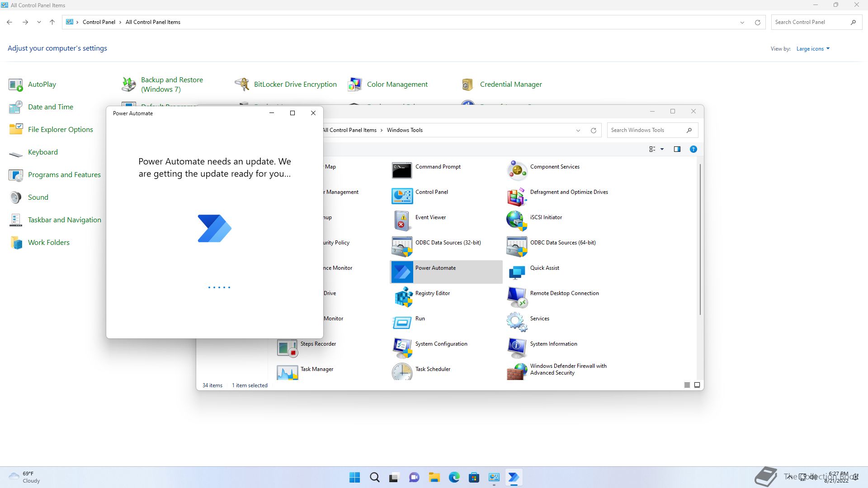Click All Control Panel Items breadcrumb in Windows Tools

pyautogui.click(x=349, y=130)
